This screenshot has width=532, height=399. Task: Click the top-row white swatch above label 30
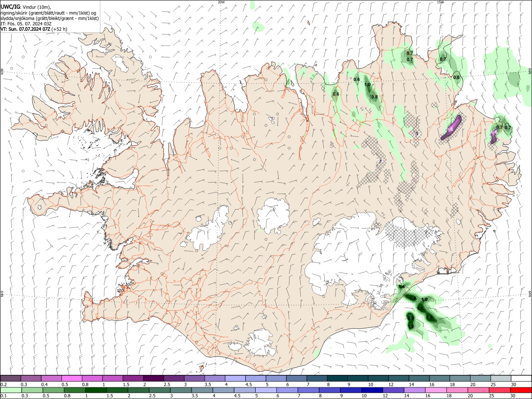(x=521, y=379)
